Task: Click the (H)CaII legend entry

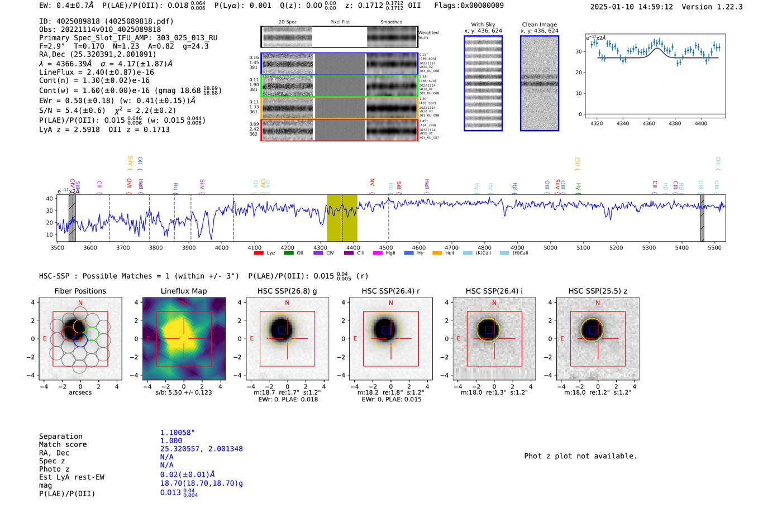Action: click(514, 253)
